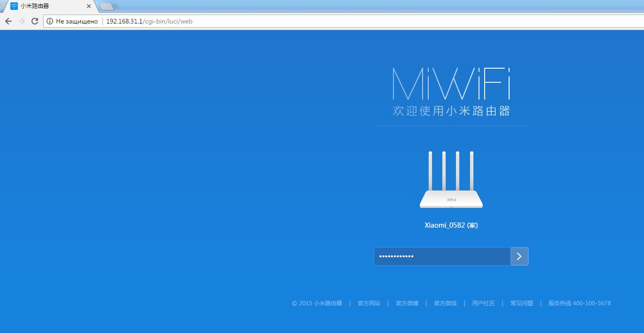Click the browser forward arrow
This screenshot has width=644, height=333.
coord(21,21)
